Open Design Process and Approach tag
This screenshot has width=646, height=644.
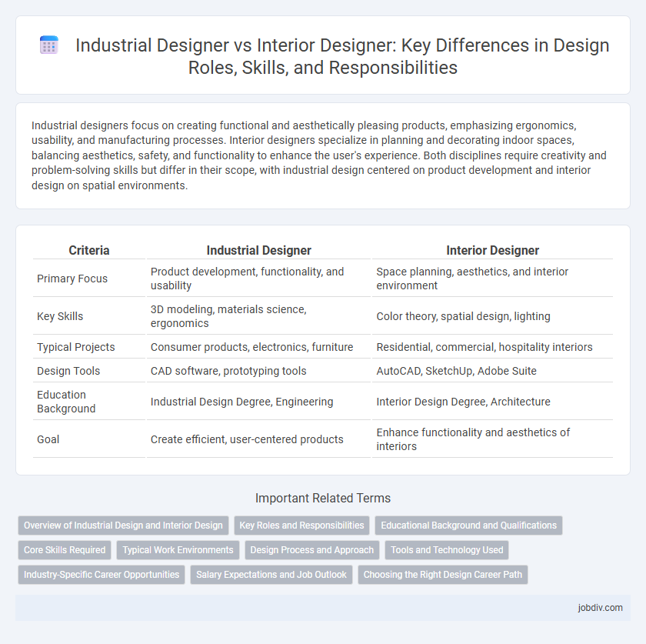[x=312, y=550]
